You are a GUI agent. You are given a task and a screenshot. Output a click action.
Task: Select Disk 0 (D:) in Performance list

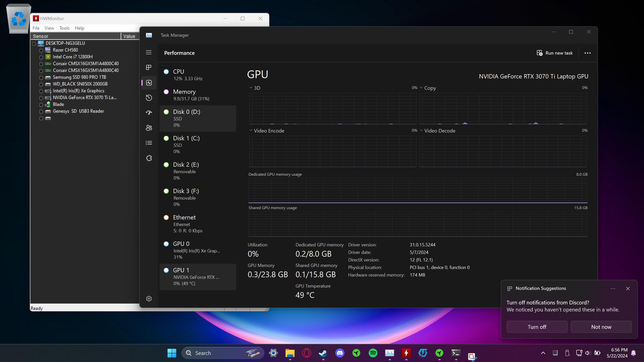[198, 118]
